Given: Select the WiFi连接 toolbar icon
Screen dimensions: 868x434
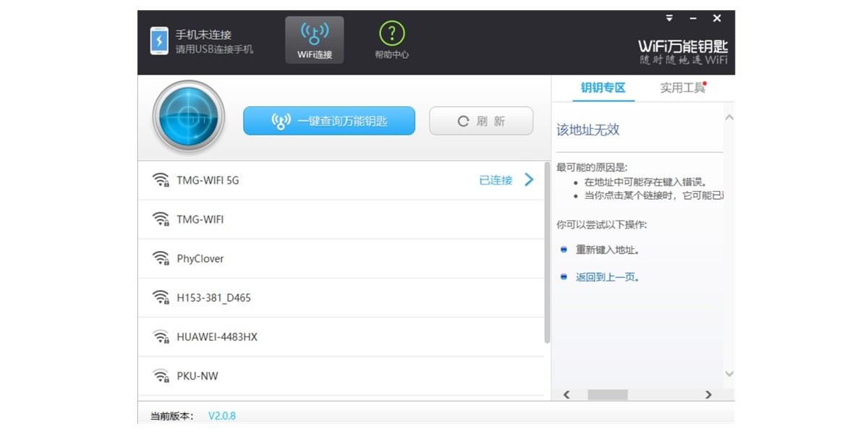Looking at the screenshot, I should [x=315, y=39].
